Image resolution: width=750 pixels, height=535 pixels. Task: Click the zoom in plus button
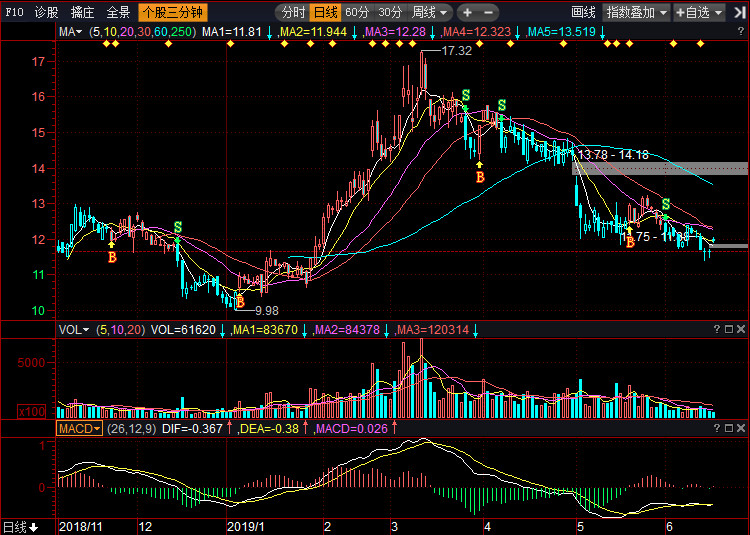click(467, 13)
